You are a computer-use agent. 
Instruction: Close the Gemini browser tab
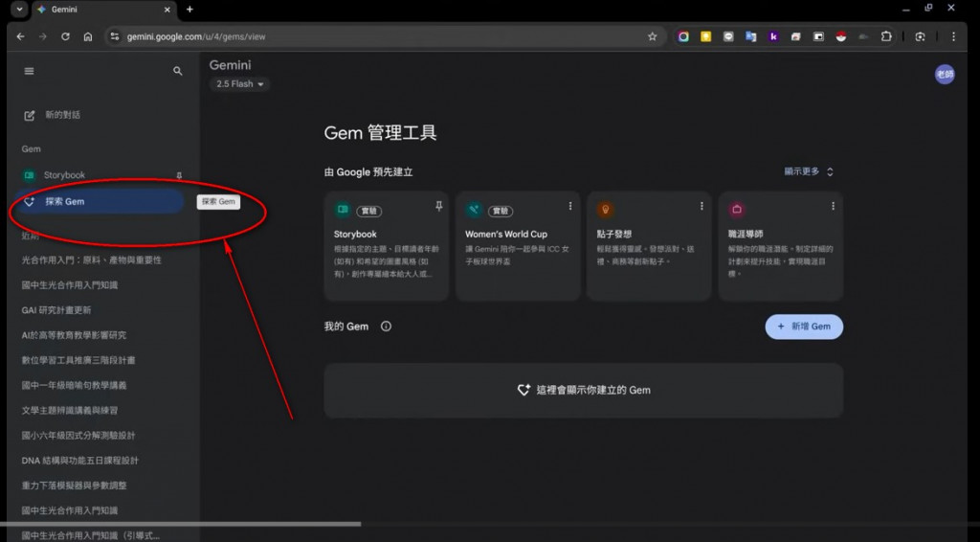167,10
